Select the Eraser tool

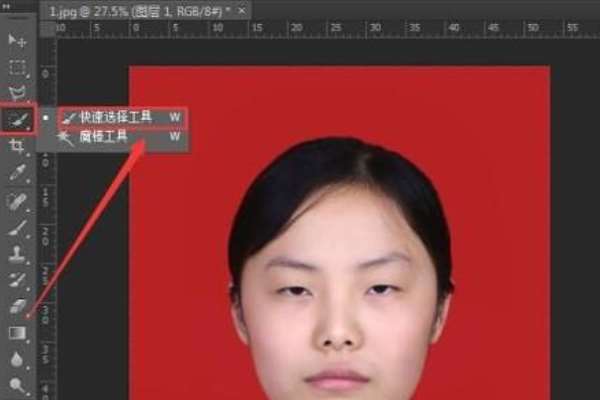click(x=17, y=307)
